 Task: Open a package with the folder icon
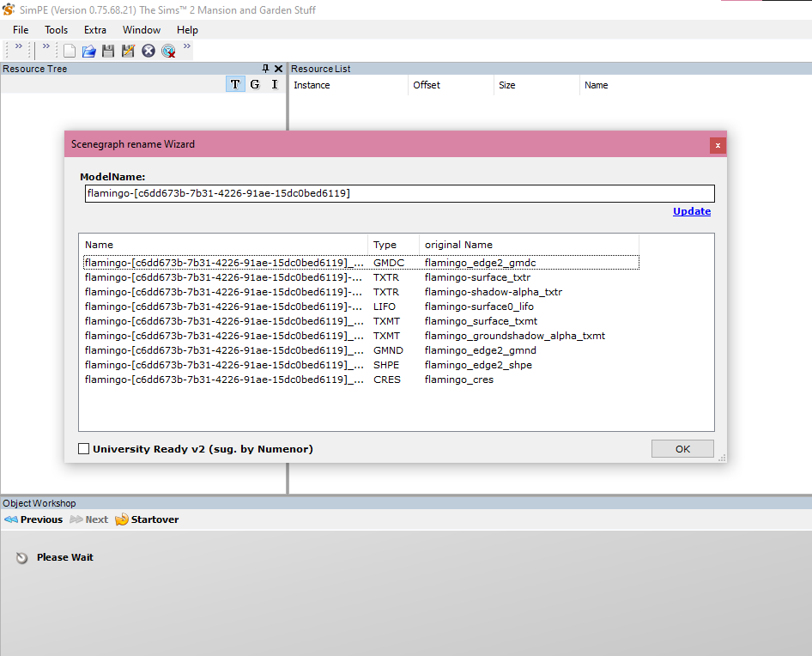click(88, 51)
